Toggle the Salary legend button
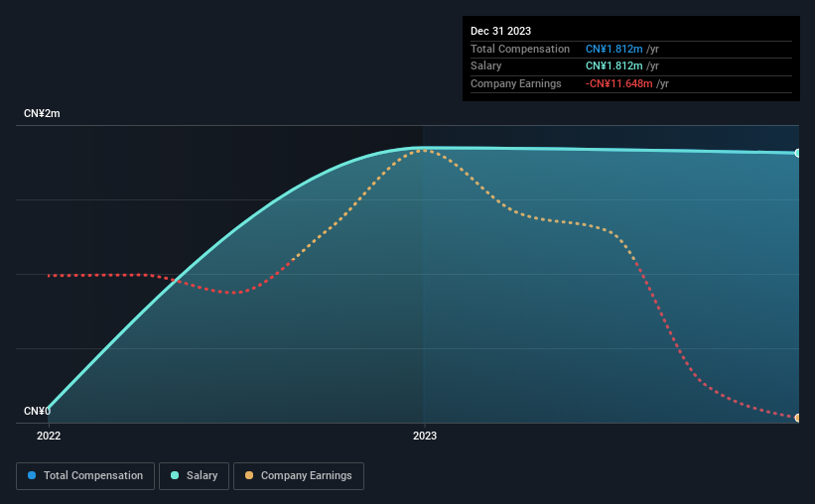The height and width of the screenshot is (504, 815). 194,476
